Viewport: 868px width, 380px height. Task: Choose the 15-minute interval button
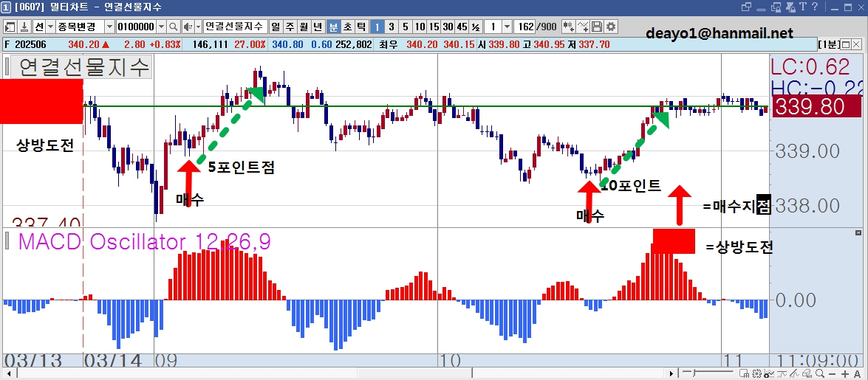point(434,27)
